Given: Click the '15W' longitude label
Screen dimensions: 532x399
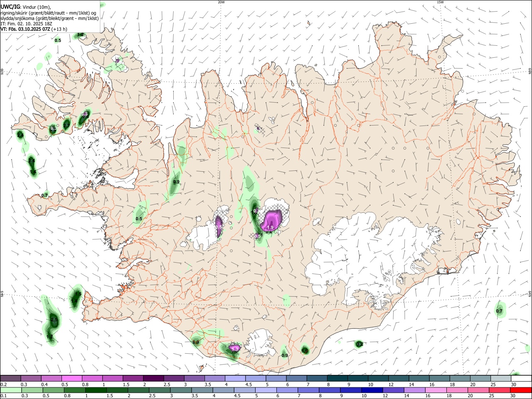Looking at the screenshot, I should [x=440, y=2].
